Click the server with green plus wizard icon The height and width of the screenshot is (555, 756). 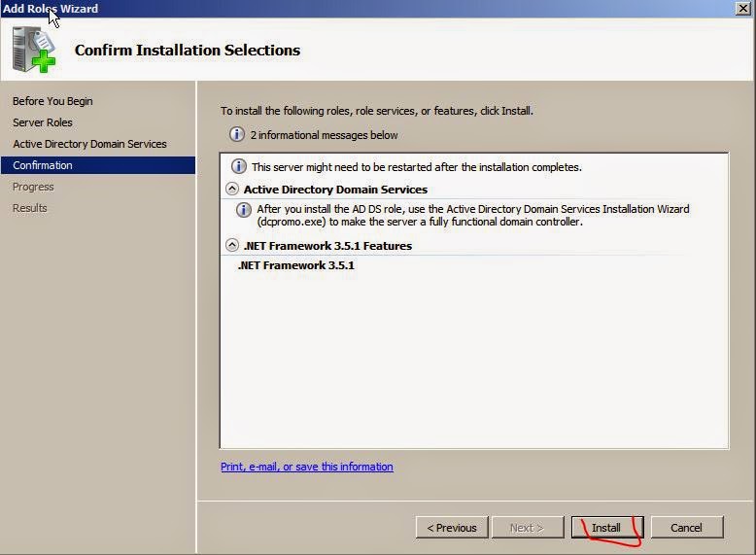click(x=34, y=50)
